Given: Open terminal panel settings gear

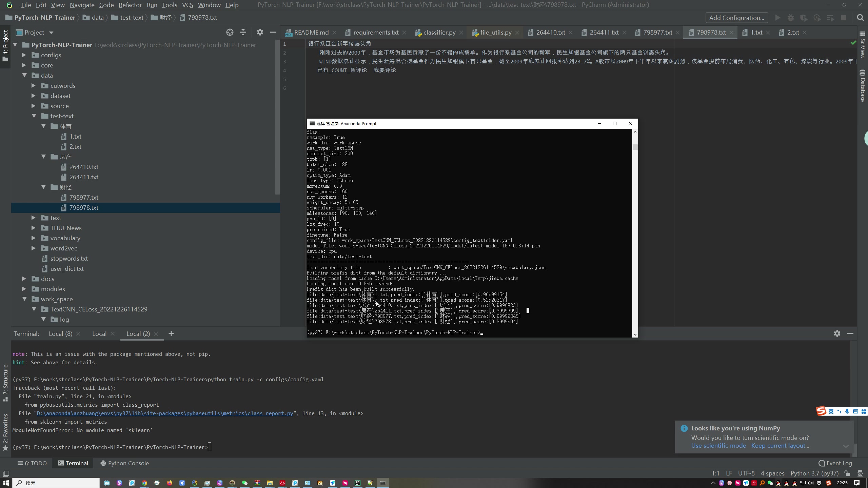Looking at the screenshot, I should point(837,334).
